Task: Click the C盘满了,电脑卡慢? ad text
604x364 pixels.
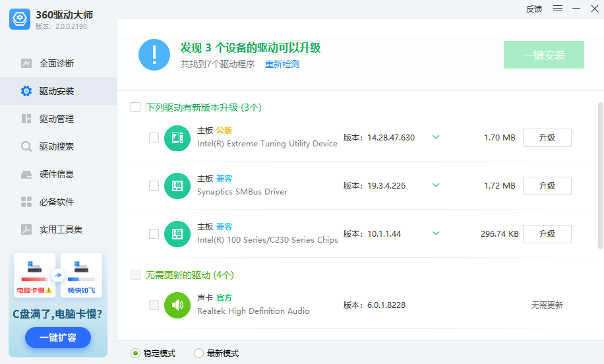Action: coord(57,315)
